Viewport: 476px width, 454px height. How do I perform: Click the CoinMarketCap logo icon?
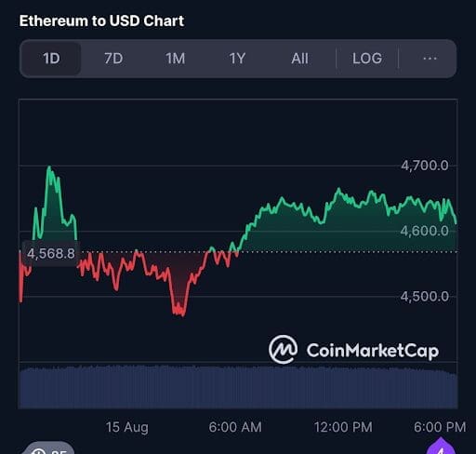tap(283, 350)
